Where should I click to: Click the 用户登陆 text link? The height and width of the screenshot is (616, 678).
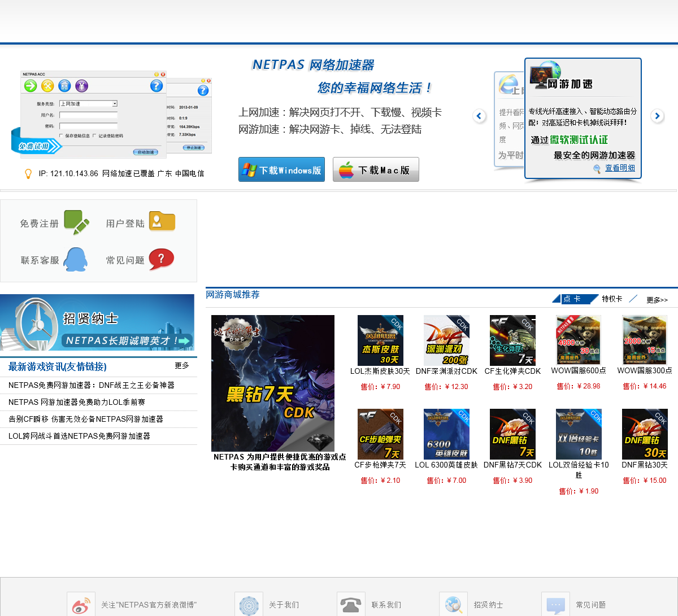click(125, 224)
